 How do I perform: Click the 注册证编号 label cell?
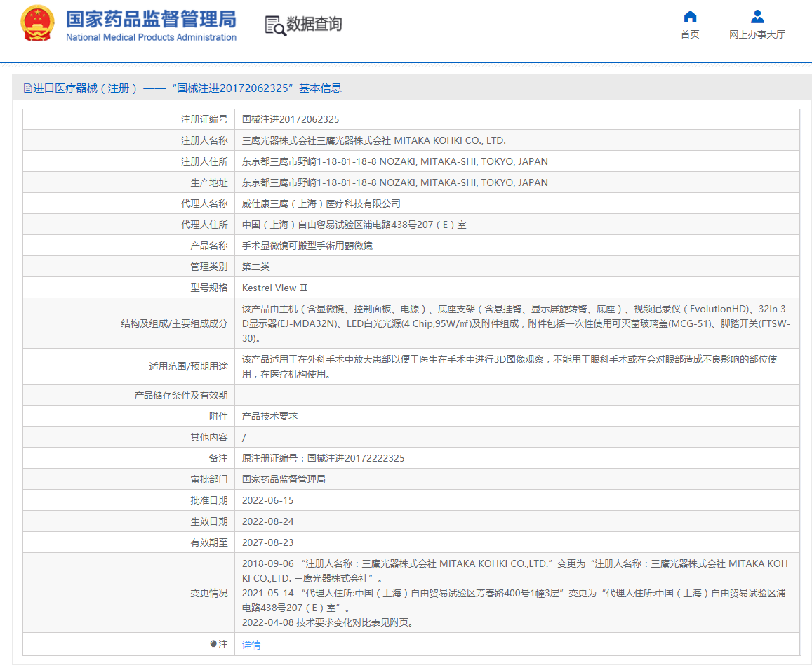204,119
